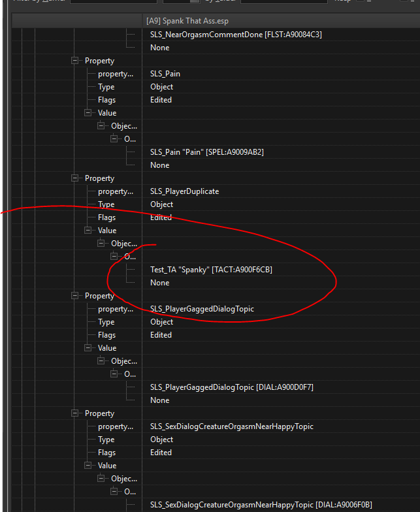Click the Edited flags value under SLS_SexDialogCreatureOrgasmNearHappyTopic
The width and height of the screenshot is (420, 512).
pos(161,452)
